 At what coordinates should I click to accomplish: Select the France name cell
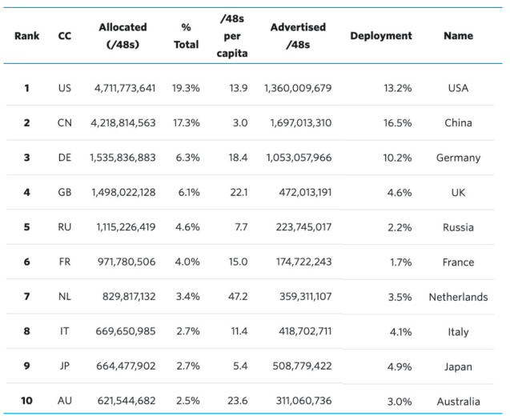click(458, 262)
